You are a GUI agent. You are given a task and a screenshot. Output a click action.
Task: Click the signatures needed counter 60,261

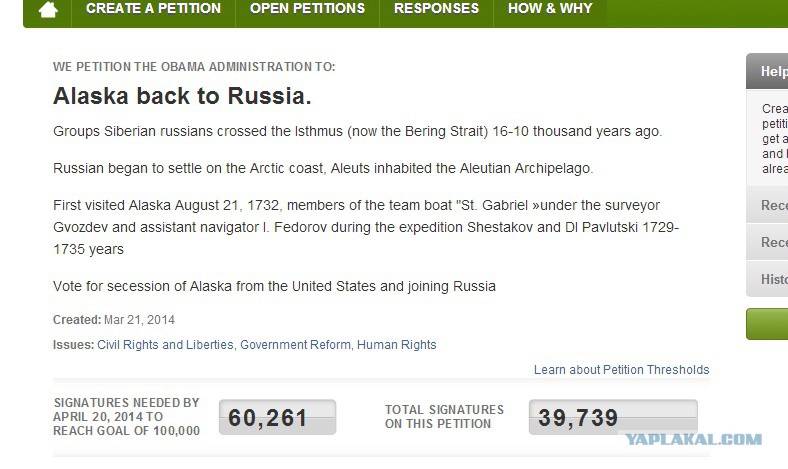(x=277, y=417)
